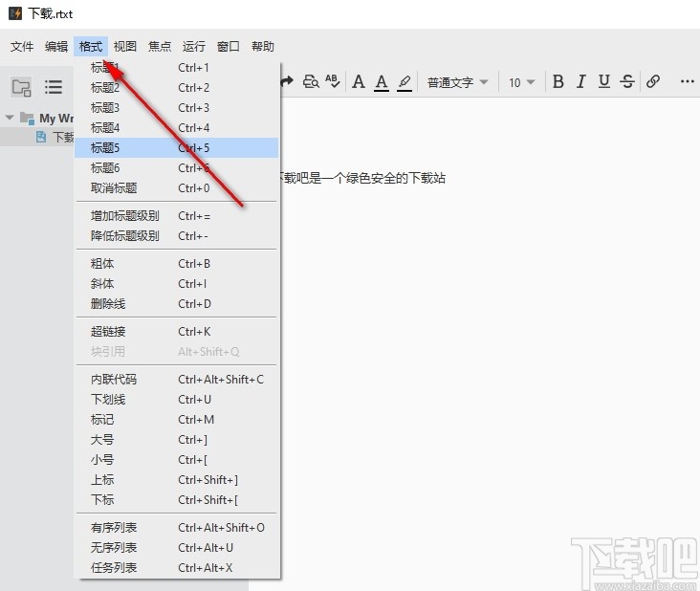This screenshot has height=591, width=700.
Task: Open the 普通文字 paragraph style dropdown
Action: coord(457,82)
